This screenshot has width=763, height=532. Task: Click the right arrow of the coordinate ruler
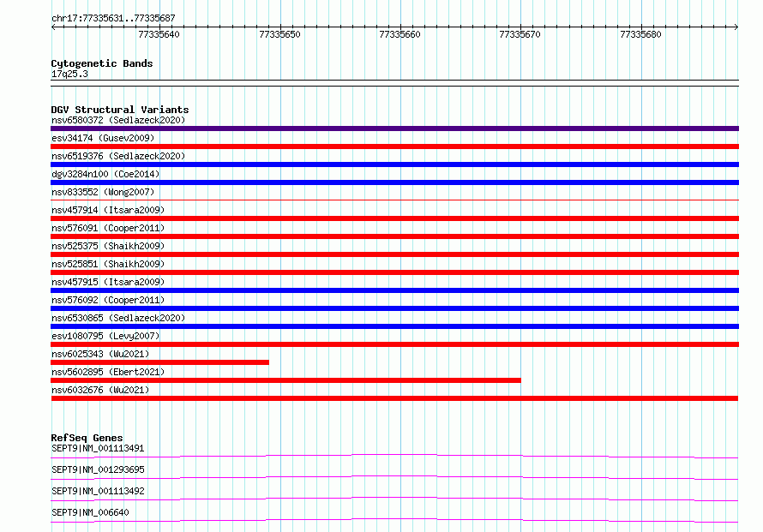coord(736,27)
